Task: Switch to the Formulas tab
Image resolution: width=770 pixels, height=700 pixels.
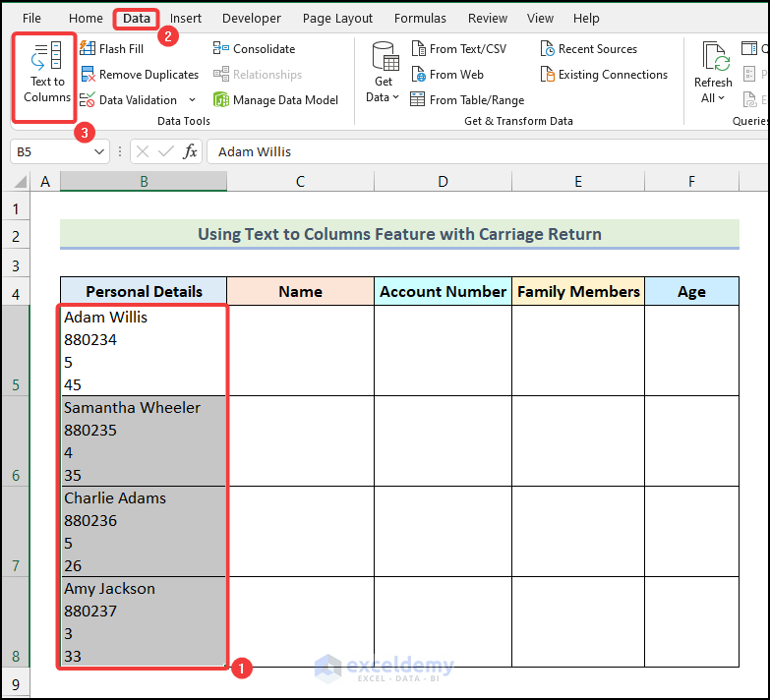Action: coord(421,18)
